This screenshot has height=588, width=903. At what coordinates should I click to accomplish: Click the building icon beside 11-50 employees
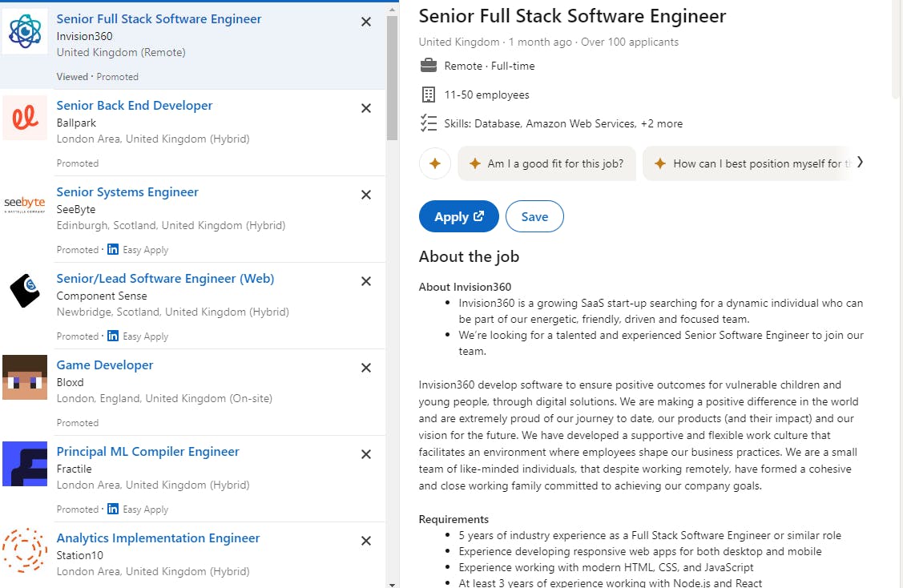(429, 95)
